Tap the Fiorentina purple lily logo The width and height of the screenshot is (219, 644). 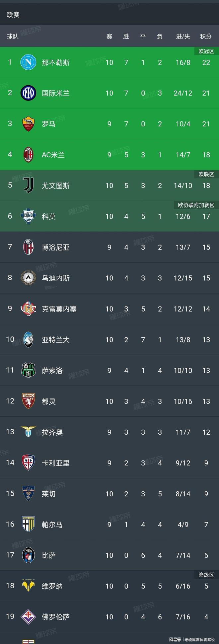tap(28, 617)
